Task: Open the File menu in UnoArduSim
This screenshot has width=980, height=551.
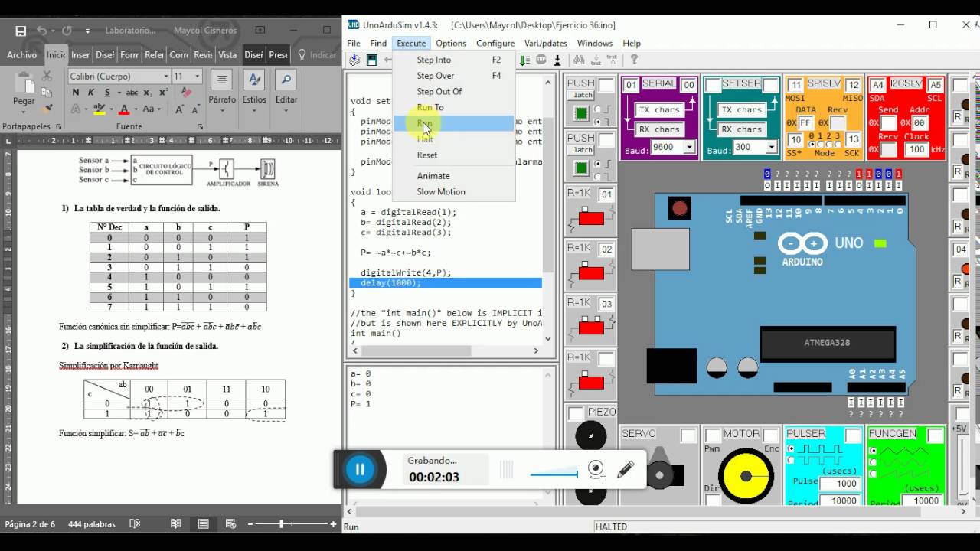Action: 354,44
